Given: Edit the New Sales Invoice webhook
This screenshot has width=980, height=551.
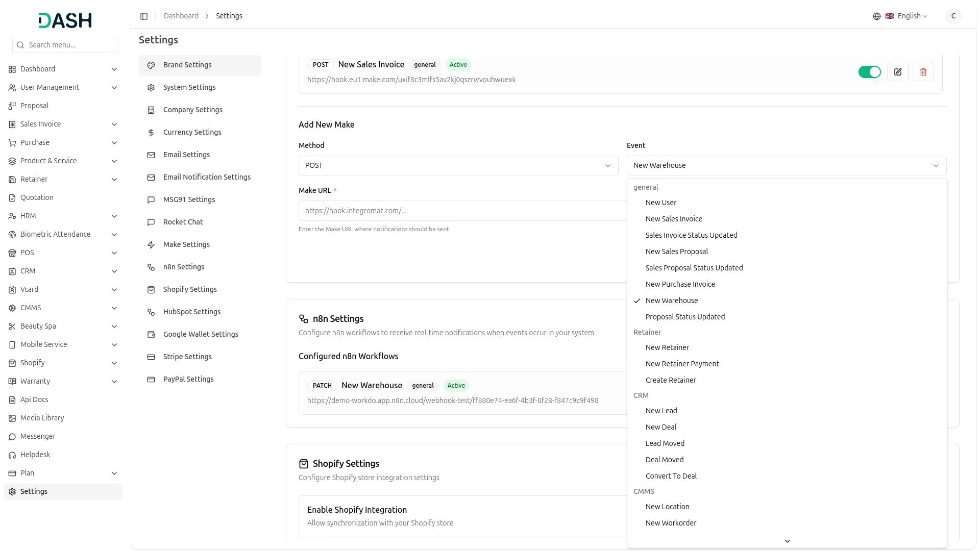Looking at the screenshot, I should point(898,72).
